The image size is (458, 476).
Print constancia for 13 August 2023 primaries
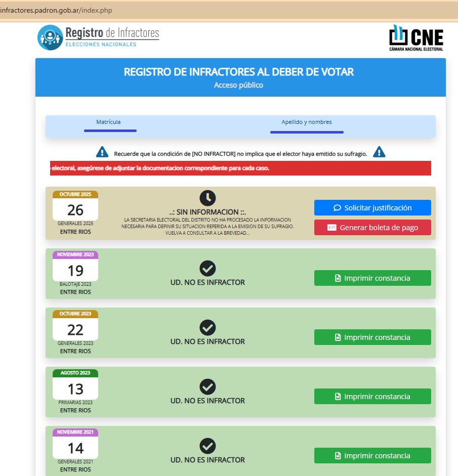pyautogui.click(x=372, y=397)
